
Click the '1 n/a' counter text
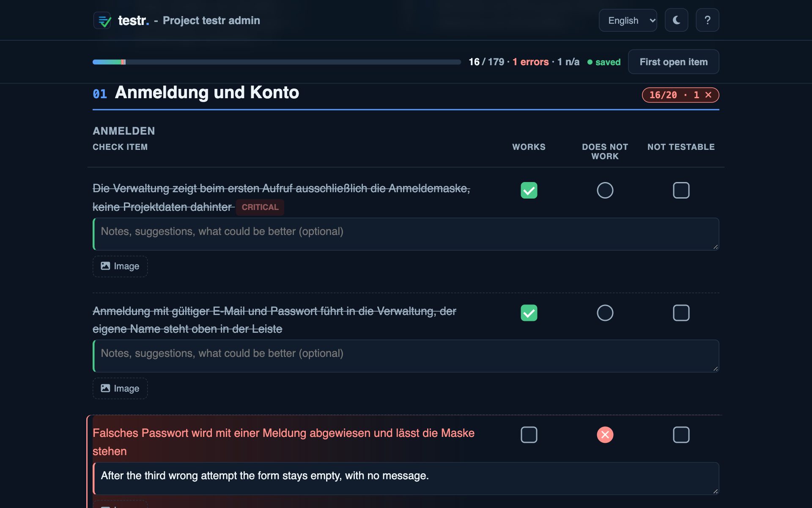coord(568,62)
